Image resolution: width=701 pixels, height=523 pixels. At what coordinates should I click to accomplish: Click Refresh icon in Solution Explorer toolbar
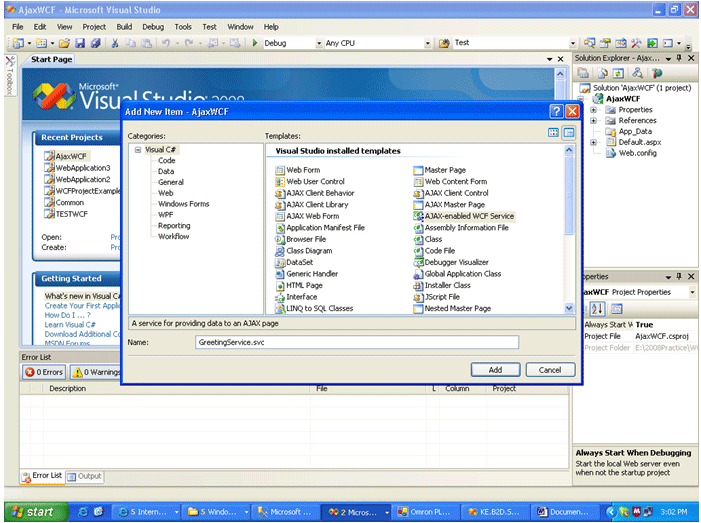(x=618, y=73)
